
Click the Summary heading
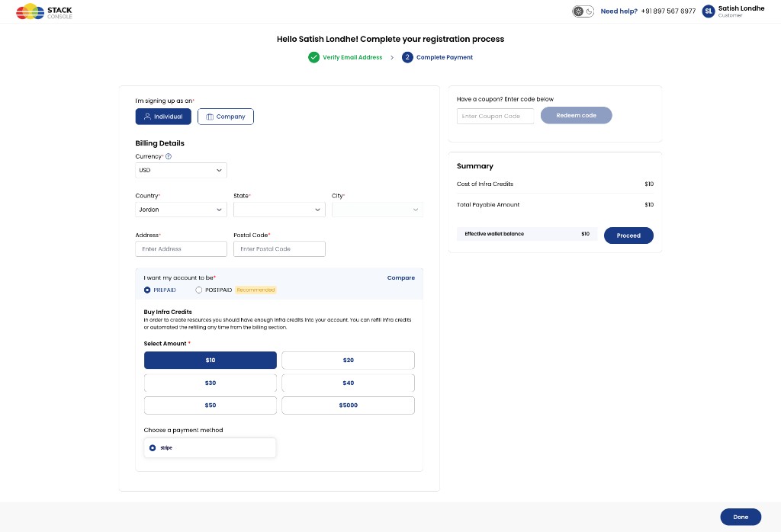[475, 166]
